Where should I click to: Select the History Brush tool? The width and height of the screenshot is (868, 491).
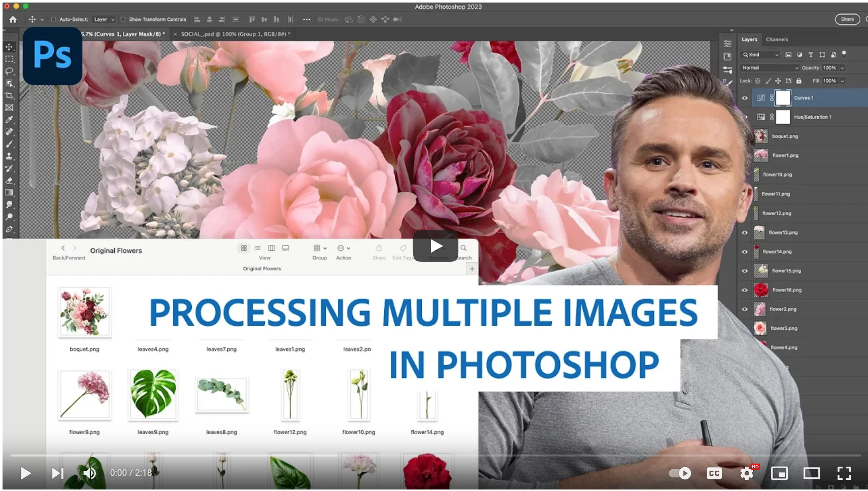point(9,168)
